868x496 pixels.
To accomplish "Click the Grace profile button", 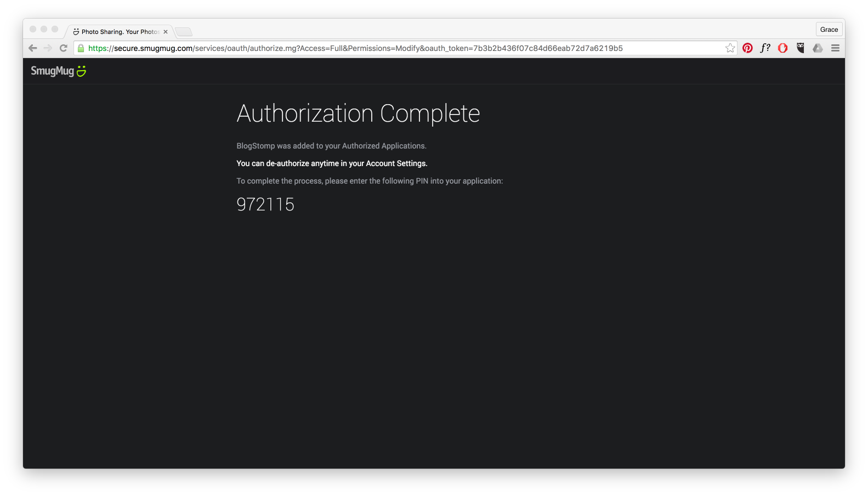I will click(829, 30).
